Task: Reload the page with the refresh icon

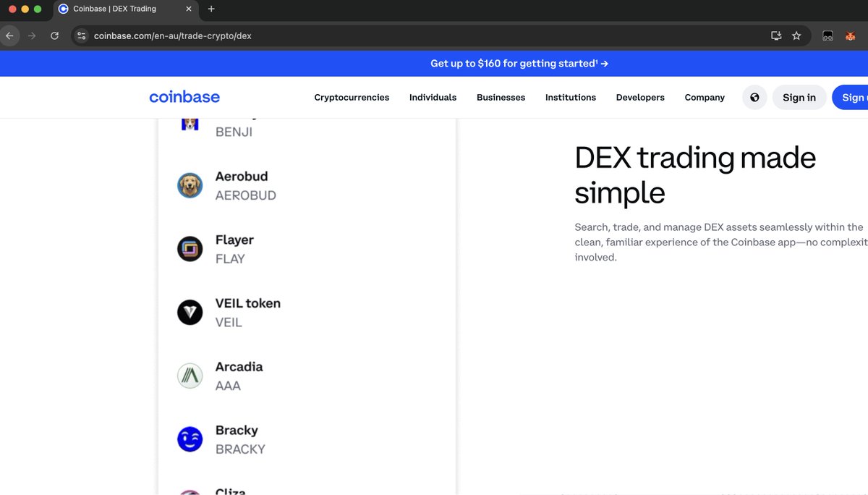Action: pyautogui.click(x=54, y=35)
